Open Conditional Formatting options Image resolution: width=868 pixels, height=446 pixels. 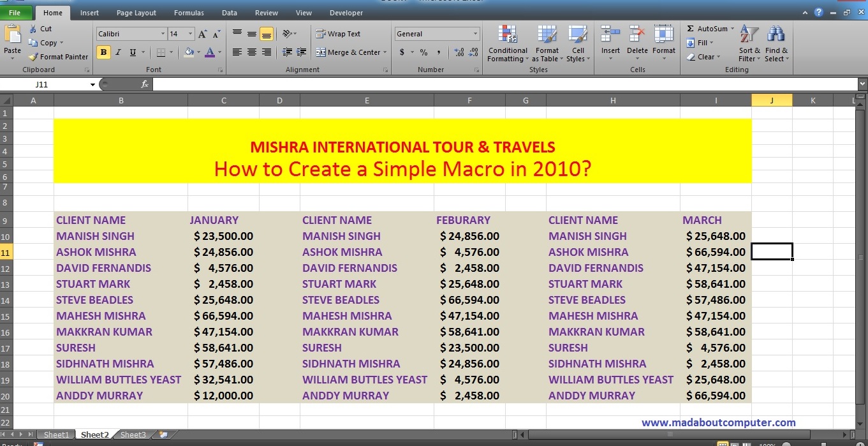pos(507,43)
